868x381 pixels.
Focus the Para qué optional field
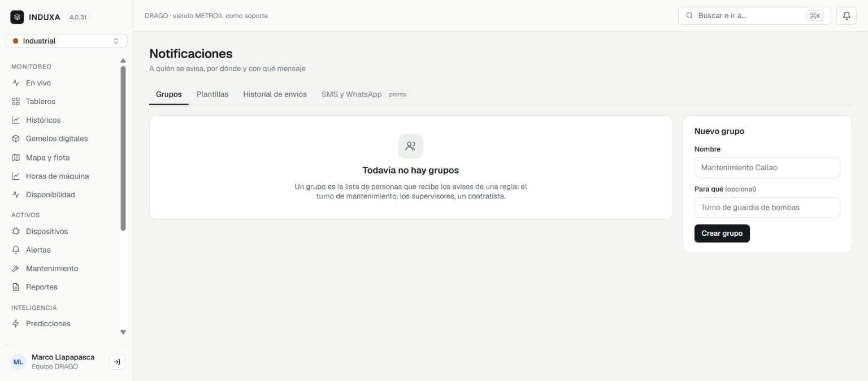[x=767, y=207]
